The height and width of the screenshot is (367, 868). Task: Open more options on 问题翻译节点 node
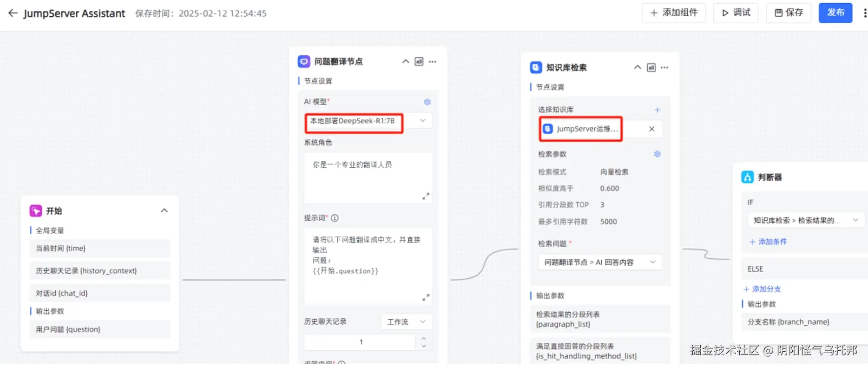coord(433,62)
